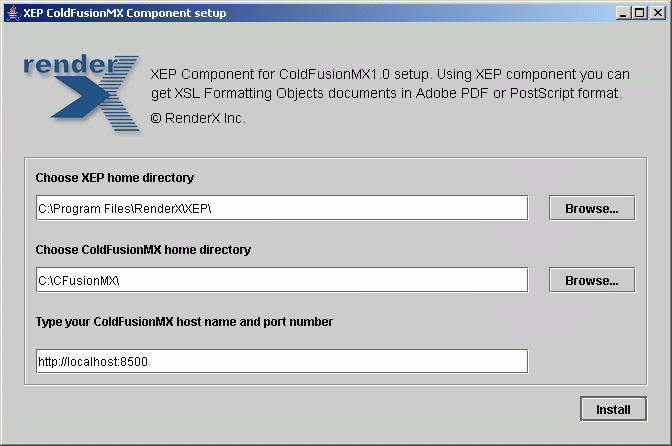This screenshot has height=446, width=672.
Task: Click the "render" wordmark in the logo
Action: pyautogui.click(x=70, y=65)
